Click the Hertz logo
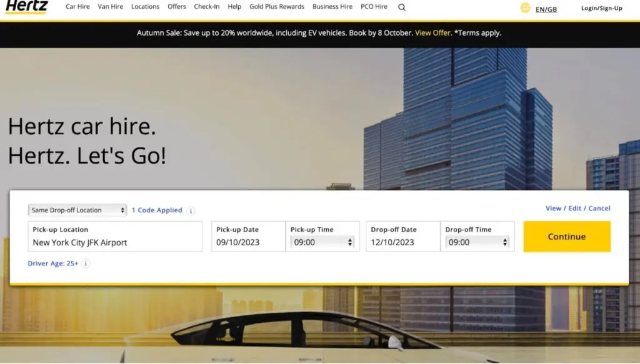Viewport: 640px width, 364px height. pyautogui.click(x=26, y=7)
